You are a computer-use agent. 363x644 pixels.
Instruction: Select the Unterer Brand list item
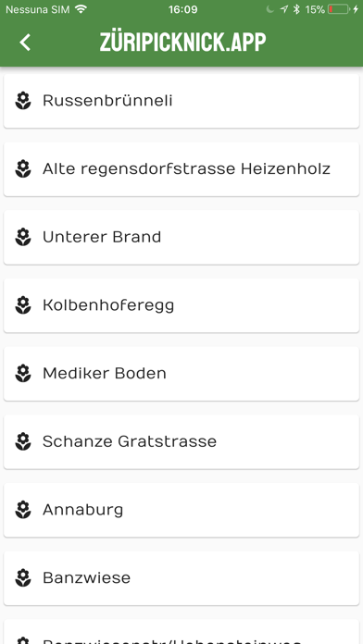pos(181,238)
